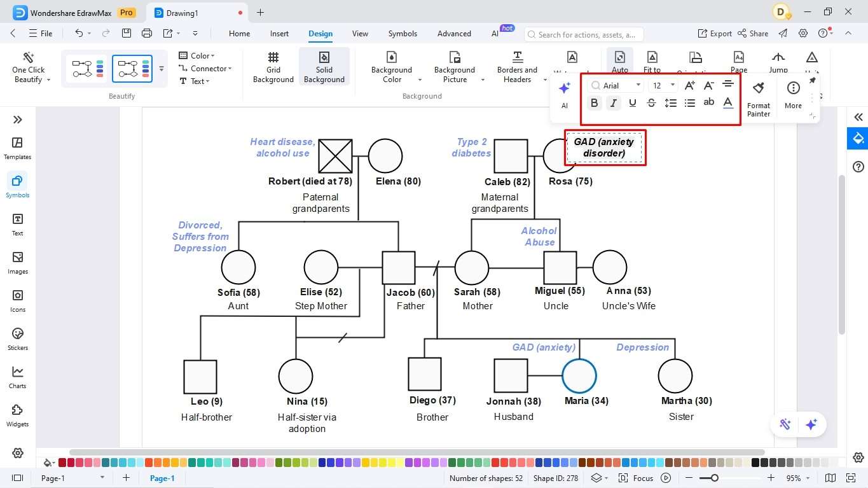Open More options in floating toolbar
This screenshot has height=488, width=868.
793,95
